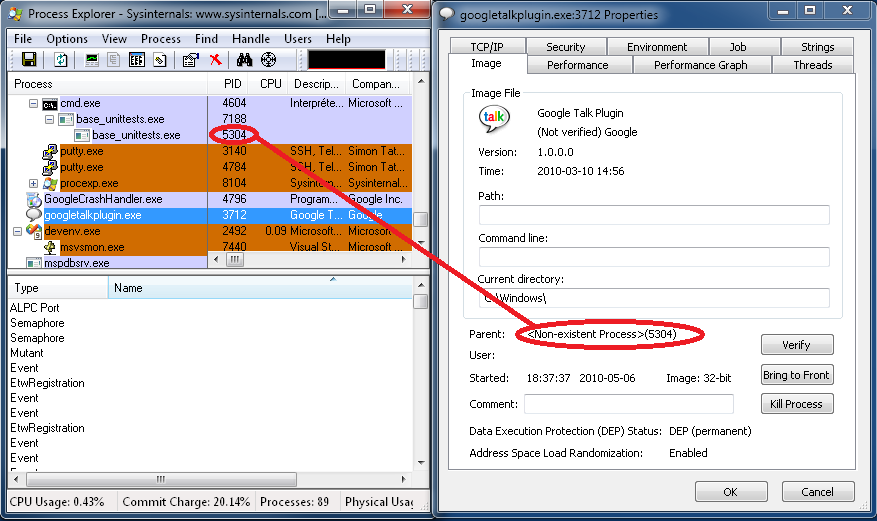
Task: Click the mini CPU usage graph in toolbar
Action: 346,59
